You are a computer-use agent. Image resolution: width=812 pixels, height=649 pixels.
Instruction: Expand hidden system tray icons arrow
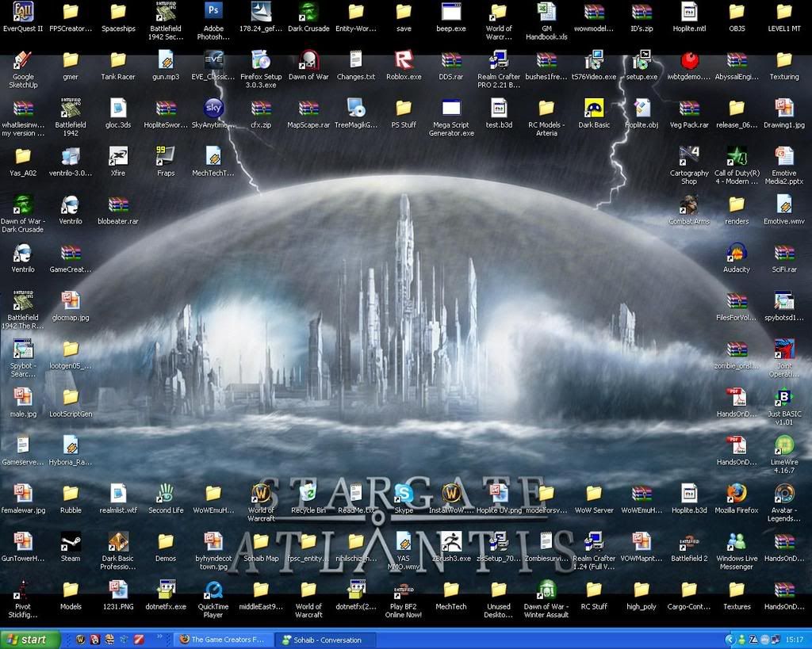pos(730,640)
